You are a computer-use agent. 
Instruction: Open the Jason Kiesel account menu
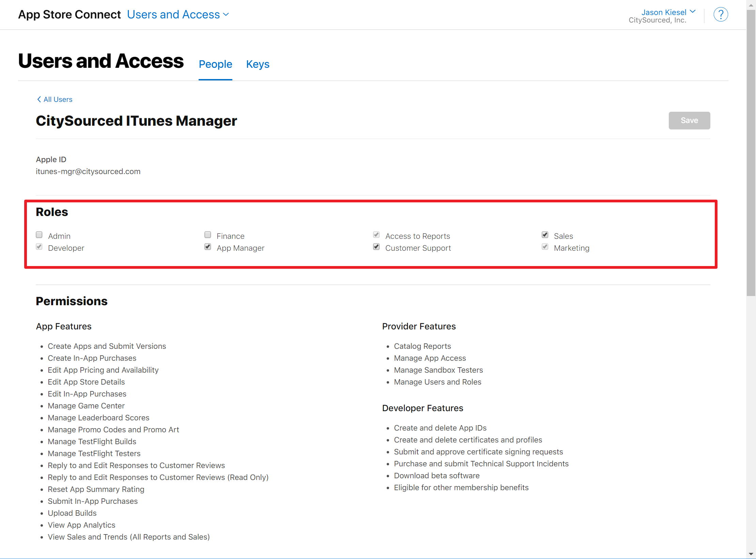(668, 12)
